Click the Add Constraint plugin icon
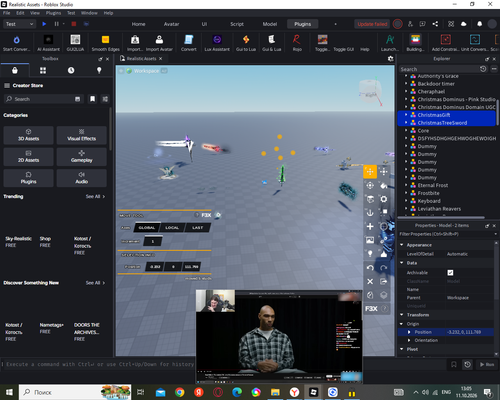Screen dimensions: 500x400 click(x=445, y=43)
